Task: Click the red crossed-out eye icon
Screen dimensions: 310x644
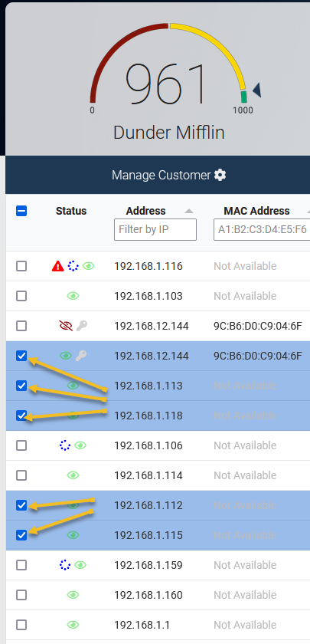Action: [66, 326]
